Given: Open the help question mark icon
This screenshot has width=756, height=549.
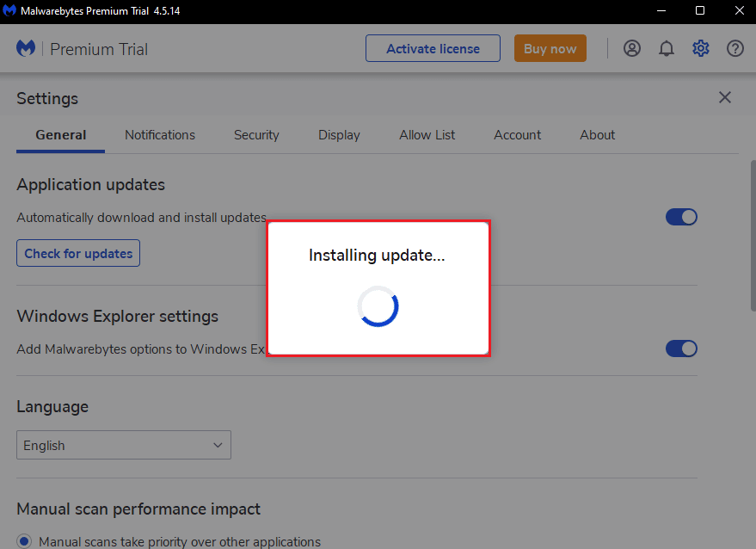Looking at the screenshot, I should 734,48.
